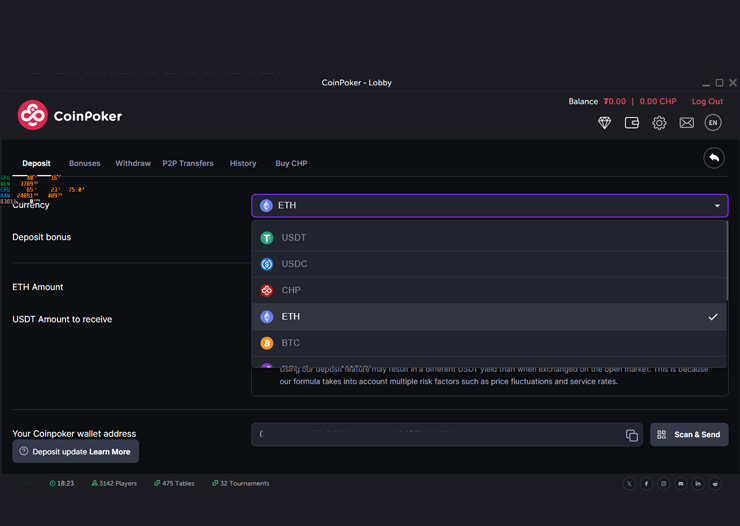This screenshot has height=526, width=740.
Task: Switch to the Bonuses tab
Action: coord(84,163)
